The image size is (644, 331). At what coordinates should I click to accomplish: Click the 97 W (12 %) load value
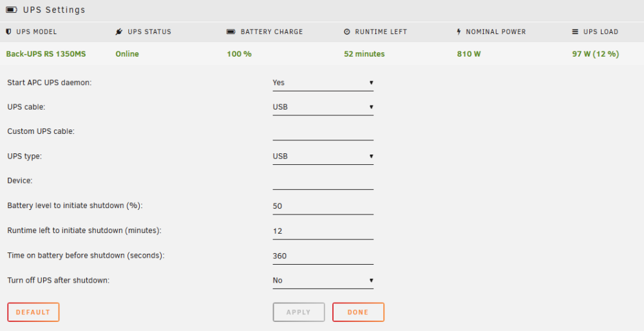pyautogui.click(x=596, y=54)
